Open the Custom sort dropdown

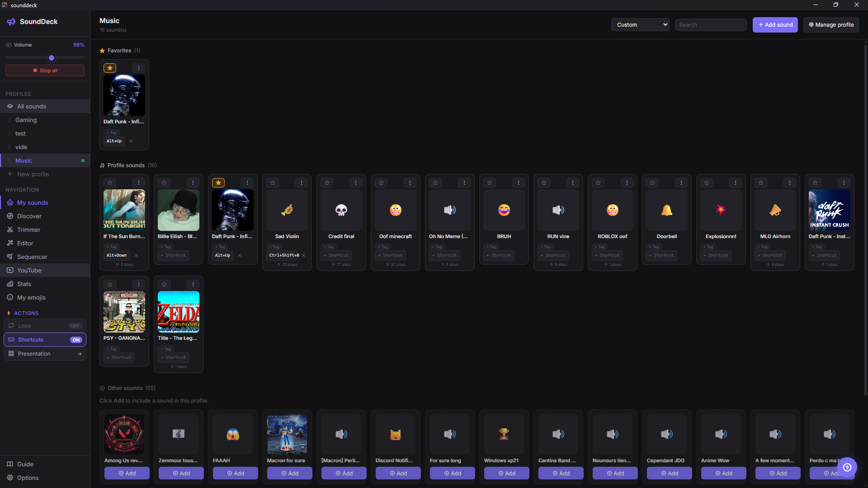pyautogui.click(x=640, y=25)
